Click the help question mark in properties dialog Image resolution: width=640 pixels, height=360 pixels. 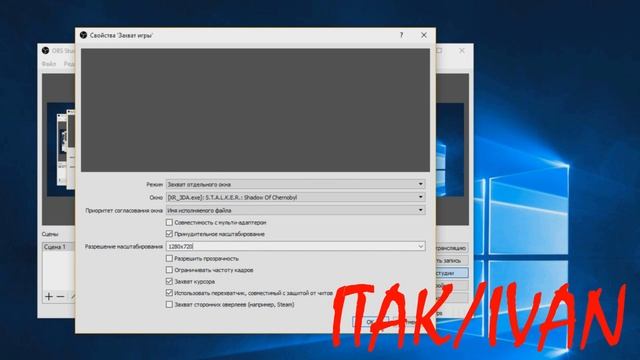click(x=401, y=36)
